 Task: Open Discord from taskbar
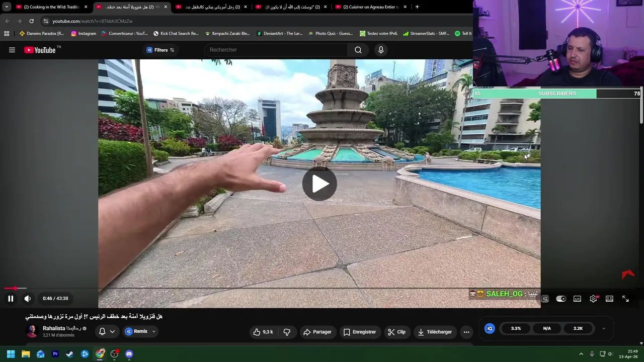(129, 354)
